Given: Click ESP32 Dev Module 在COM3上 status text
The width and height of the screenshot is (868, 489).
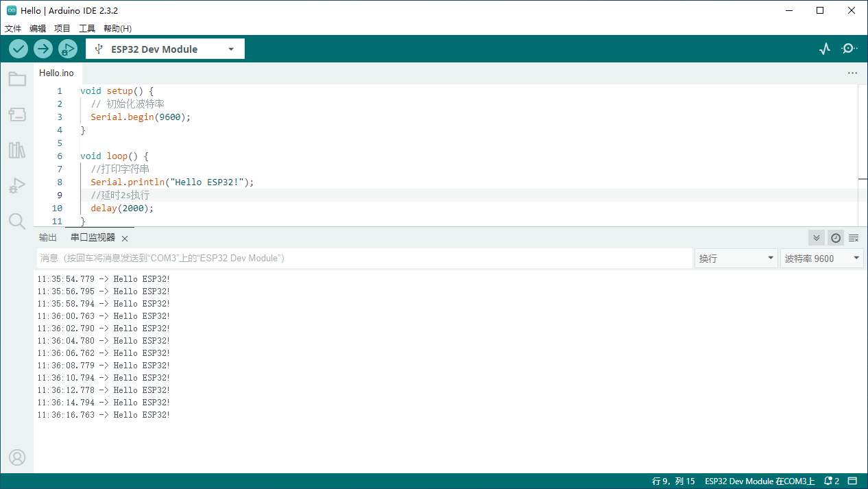Looking at the screenshot, I should (760, 481).
